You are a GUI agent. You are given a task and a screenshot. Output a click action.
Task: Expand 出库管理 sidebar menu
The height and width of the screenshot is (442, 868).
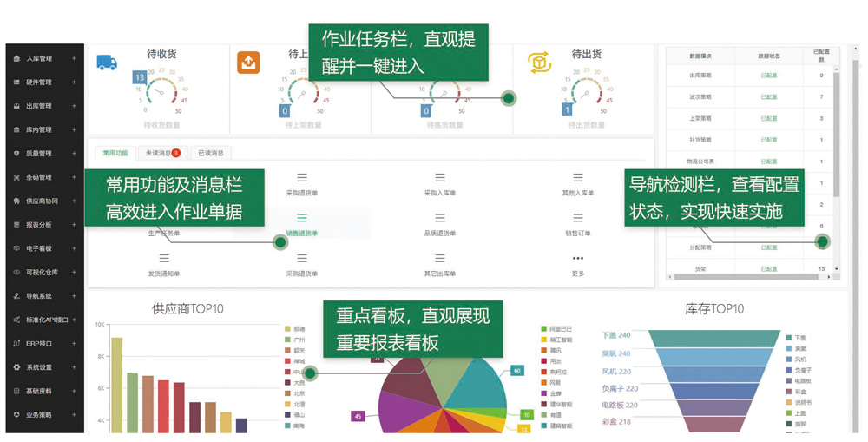click(43, 106)
